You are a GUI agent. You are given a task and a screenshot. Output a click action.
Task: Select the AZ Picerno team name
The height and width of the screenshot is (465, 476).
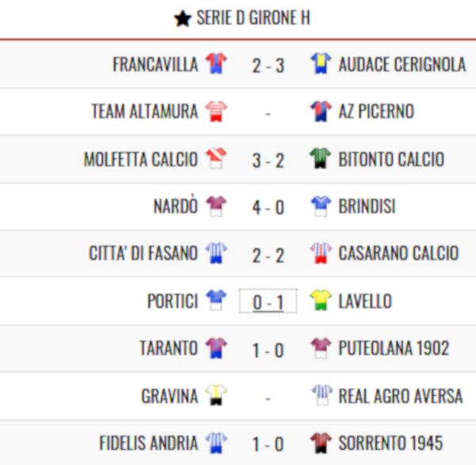[x=376, y=111]
